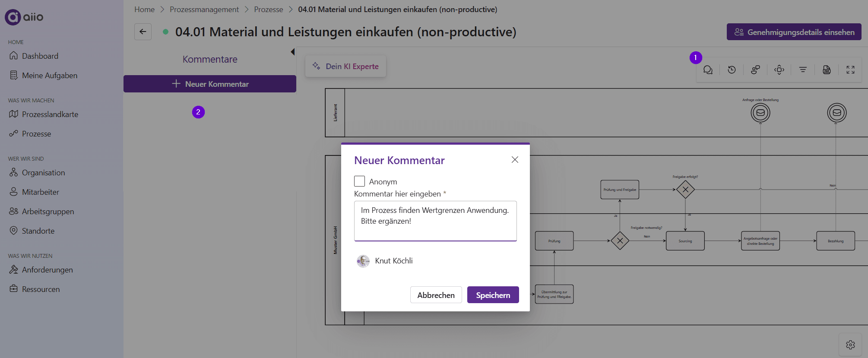Viewport: 868px width, 358px height.
Task: Click the Freigabe erfolgt? gateway
Action: click(x=685, y=190)
